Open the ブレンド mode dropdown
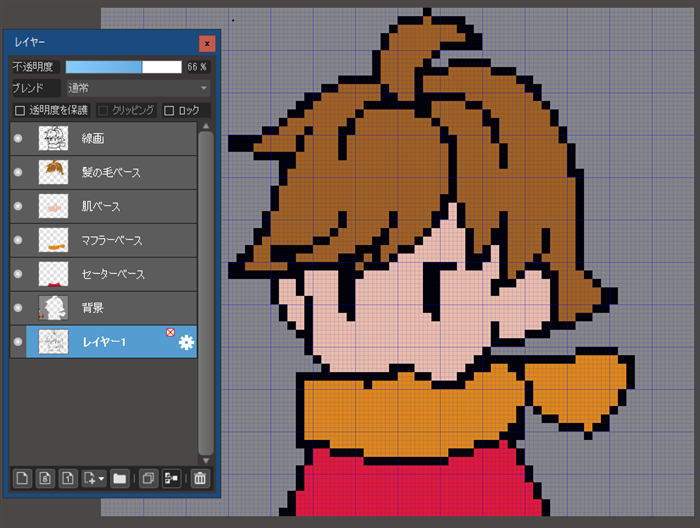 point(138,88)
